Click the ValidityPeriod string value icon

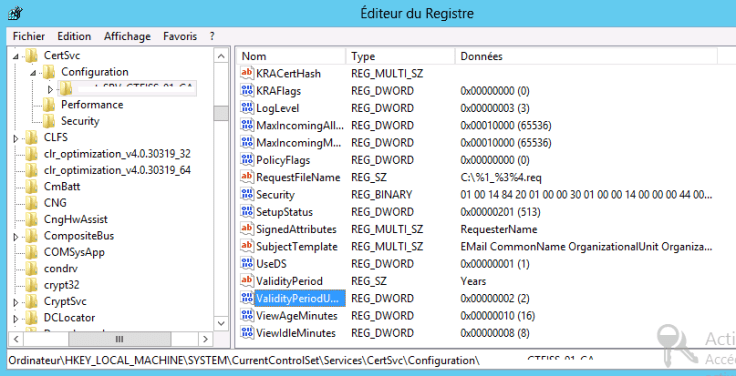tap(246, 281)
